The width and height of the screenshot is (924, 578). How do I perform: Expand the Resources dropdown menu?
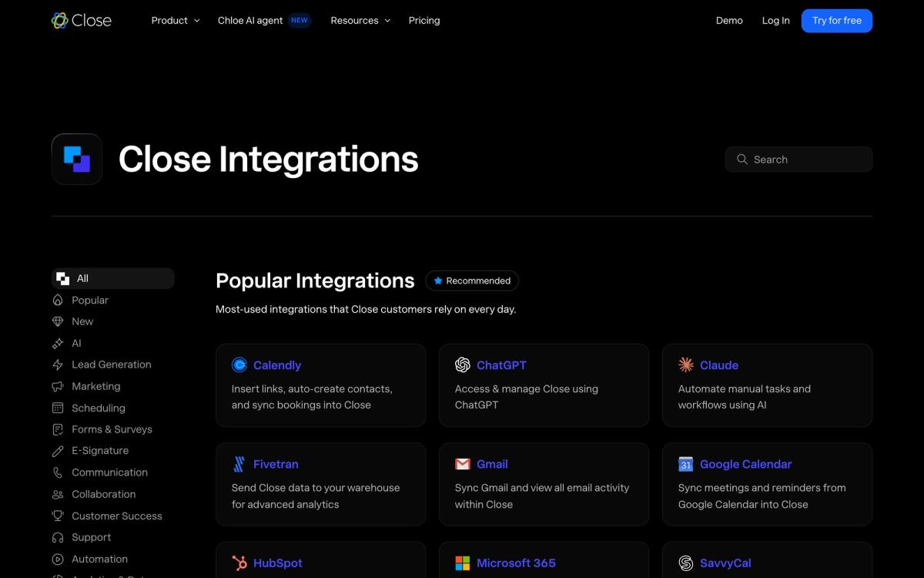(360, 21)
